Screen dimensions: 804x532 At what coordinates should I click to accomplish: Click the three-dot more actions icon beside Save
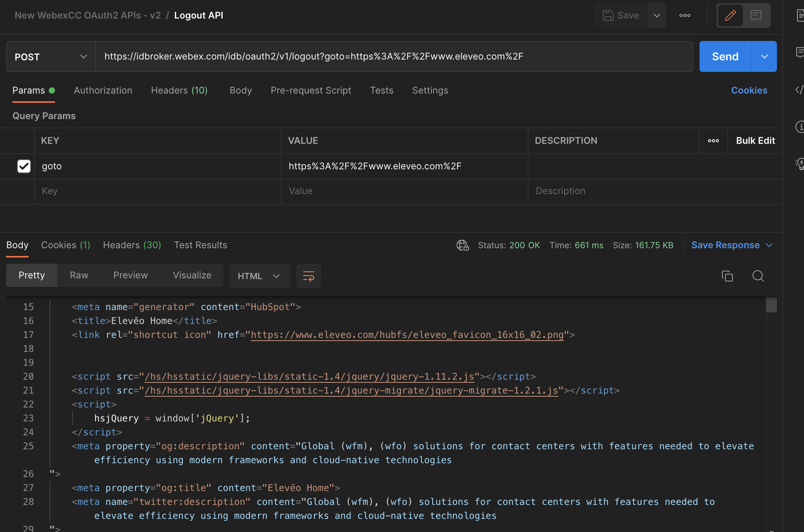point(684,15)
